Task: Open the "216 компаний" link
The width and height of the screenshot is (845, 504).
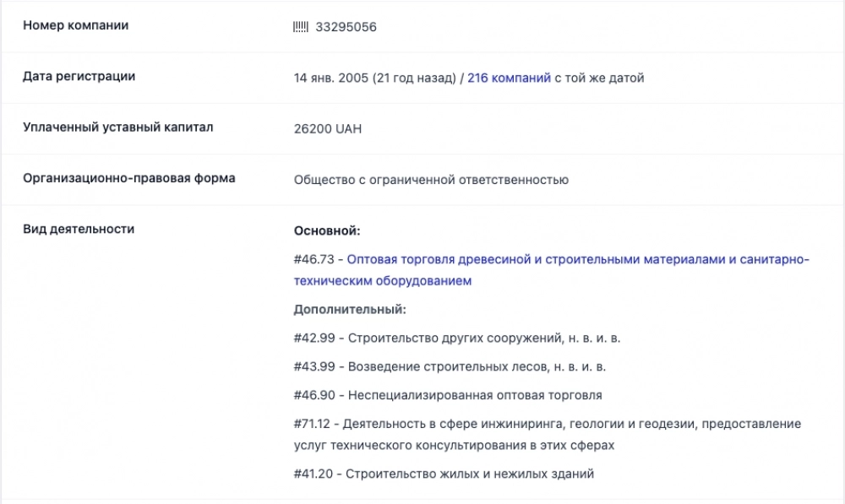Action: click(x=509, y=78)
